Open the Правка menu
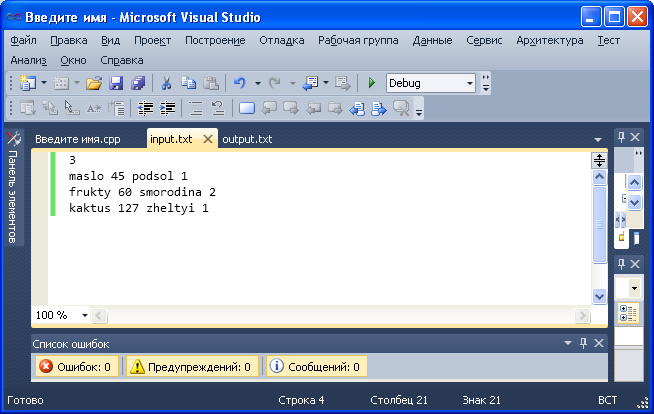 click(x=69, y=40)
